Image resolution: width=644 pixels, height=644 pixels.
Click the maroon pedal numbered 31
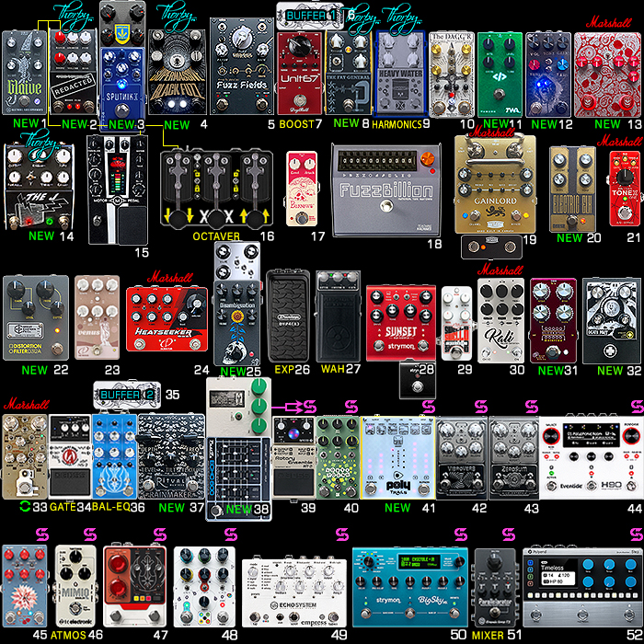point(553,320)
